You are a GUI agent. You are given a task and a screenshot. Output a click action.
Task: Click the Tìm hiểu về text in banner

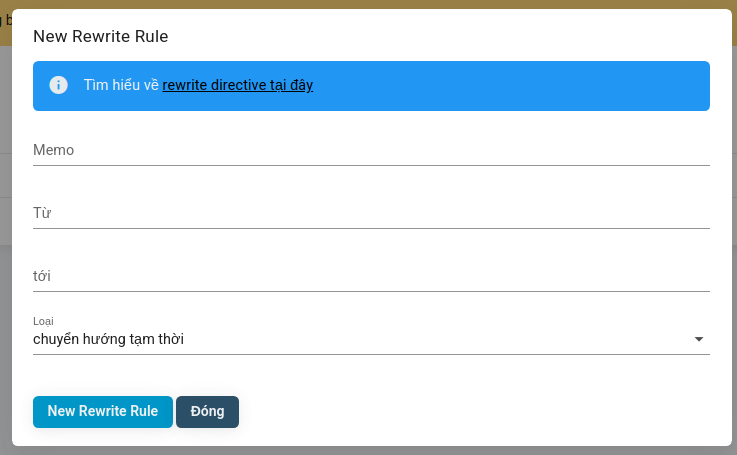coord(121,85)
